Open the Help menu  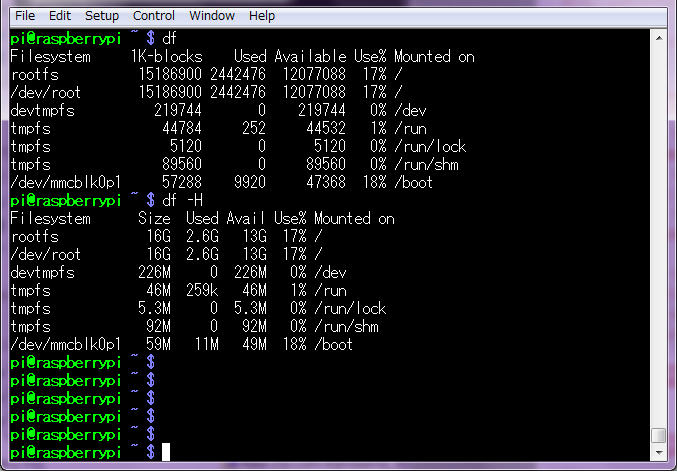262,16
